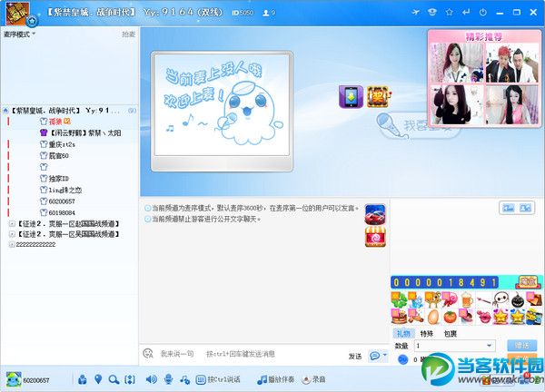Click 播放伴奏 play accompaniment
This screenshot has height=392, width=545.
[x=275, y=379]
